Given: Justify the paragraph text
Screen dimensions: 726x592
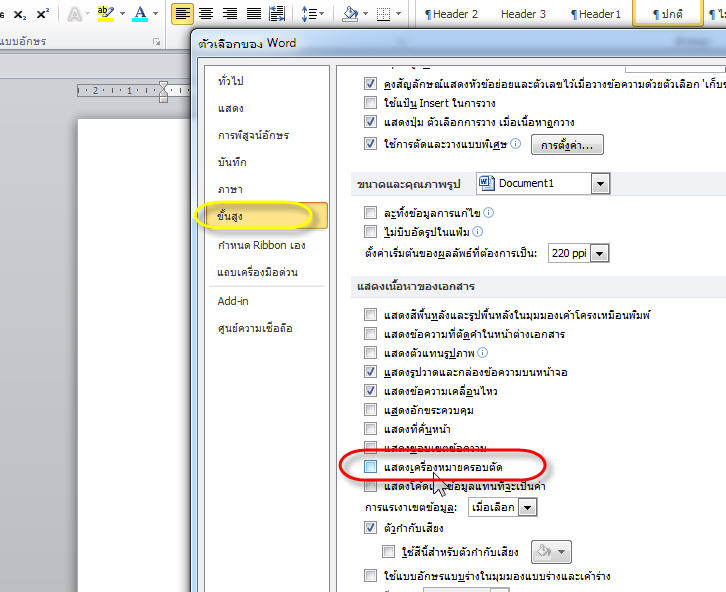Looking at the screenshot, I should pyautogui.click(x=254, y=14).
